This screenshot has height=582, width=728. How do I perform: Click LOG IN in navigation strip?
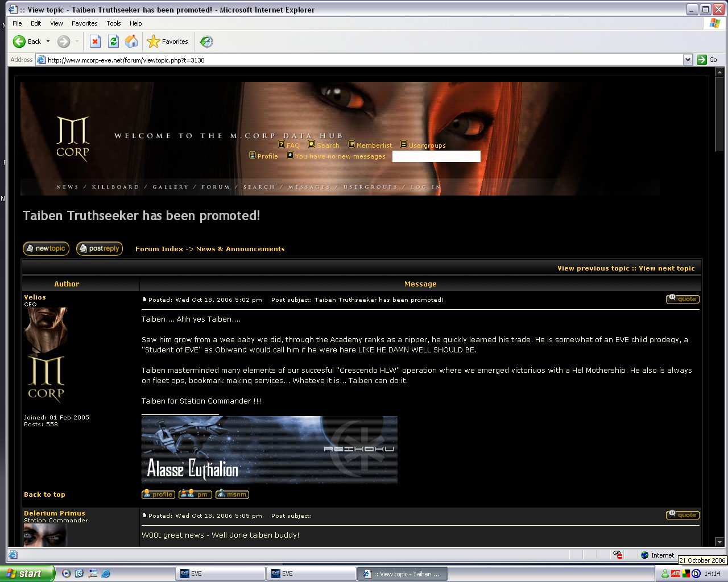click(x=425, y=187)
